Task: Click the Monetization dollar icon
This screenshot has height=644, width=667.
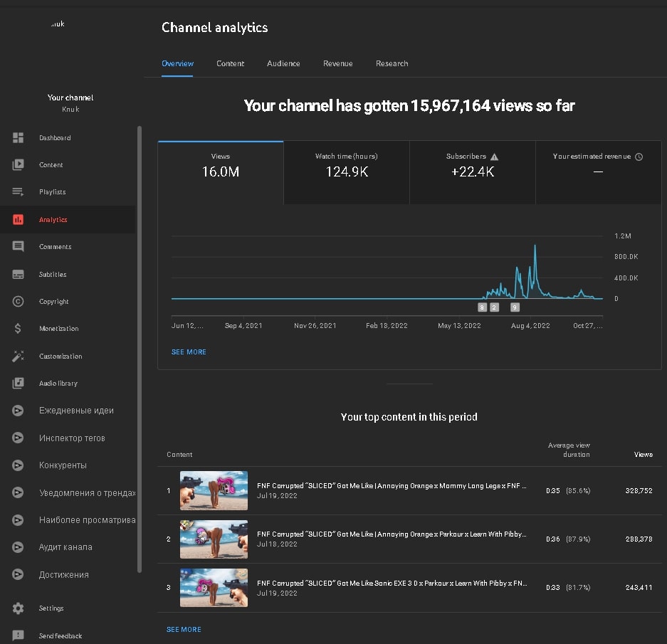Action: (x=18, y=328)
